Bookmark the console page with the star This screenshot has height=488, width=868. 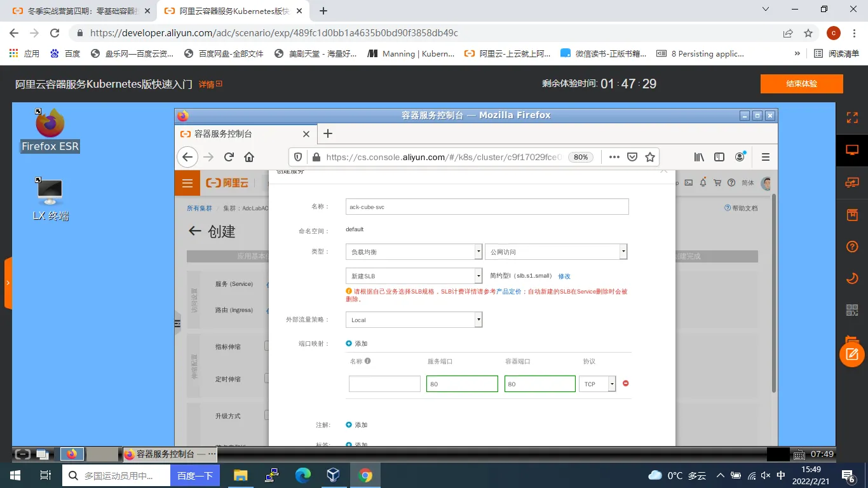click(x=650, y=157)
